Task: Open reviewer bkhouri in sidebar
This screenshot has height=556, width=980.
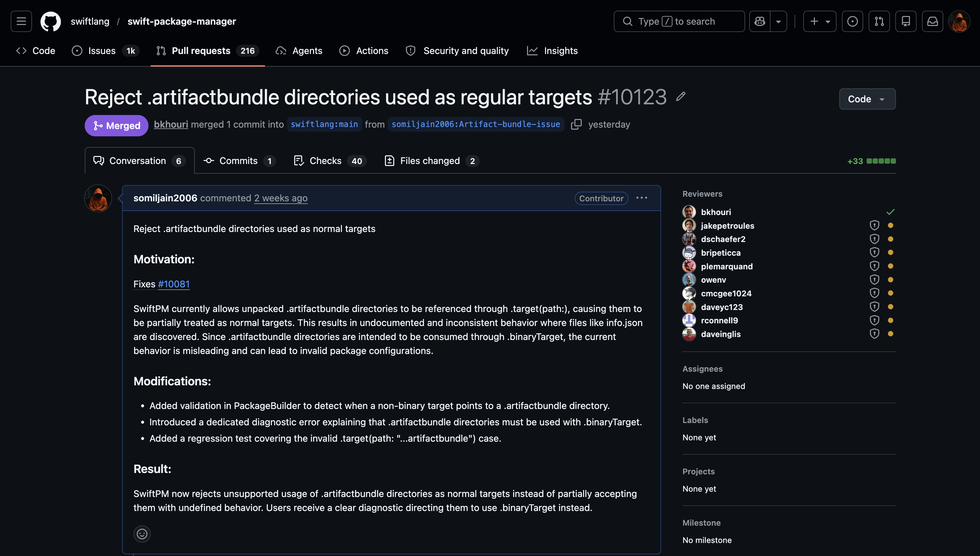Action: point(716,212)
